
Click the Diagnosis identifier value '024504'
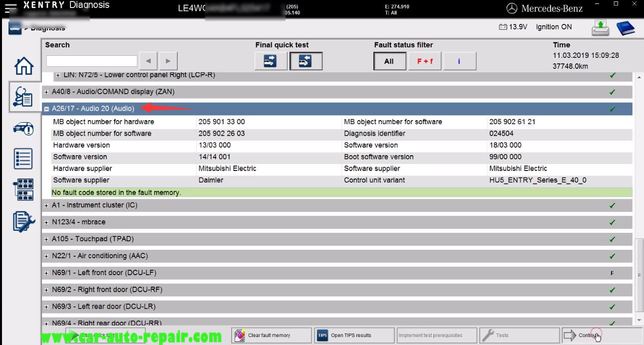[x=501, y=134]
